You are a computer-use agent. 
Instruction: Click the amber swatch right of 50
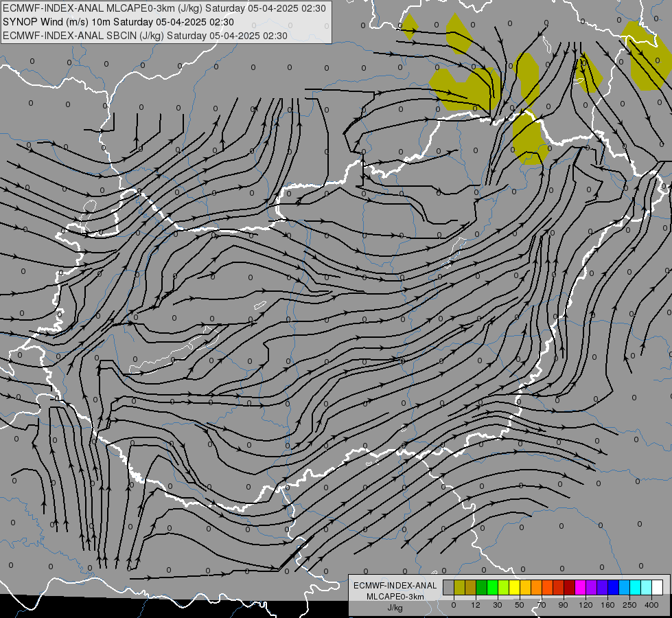pyautogui.click(x=525, y=587)
